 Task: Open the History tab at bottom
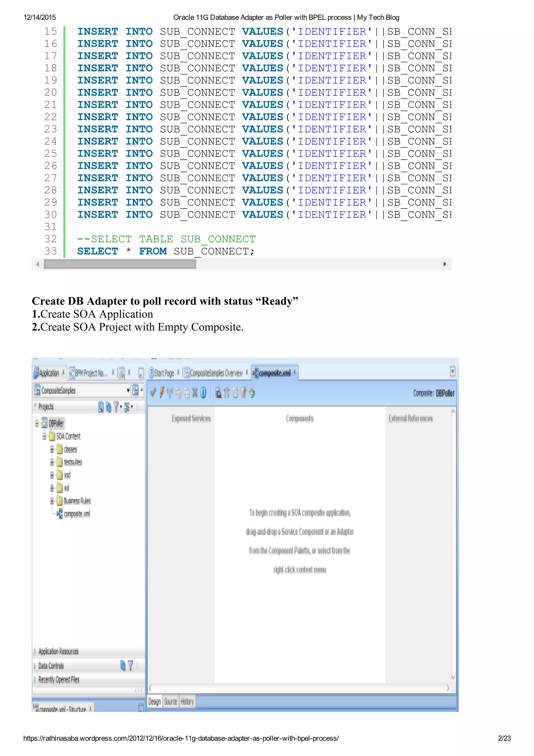point(187,702)
